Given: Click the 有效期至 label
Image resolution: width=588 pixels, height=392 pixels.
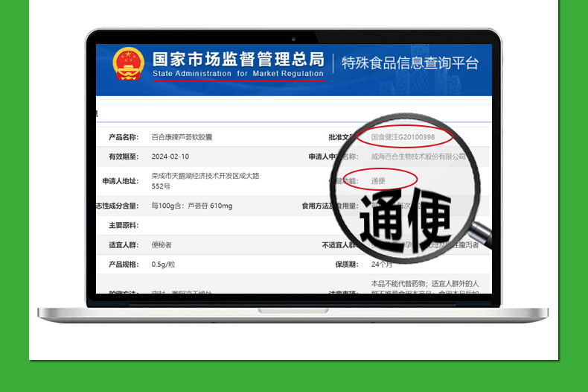Looking at the screenshot, I should coord(124,157).
